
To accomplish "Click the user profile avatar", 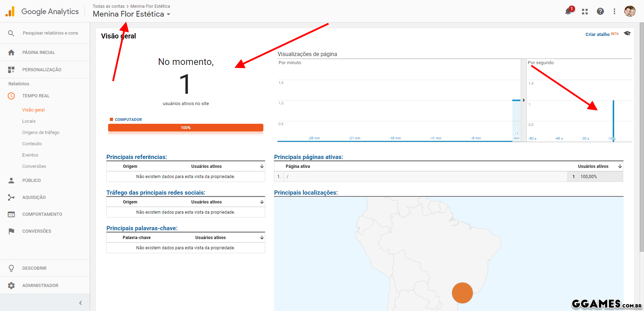I will point(630,11).
